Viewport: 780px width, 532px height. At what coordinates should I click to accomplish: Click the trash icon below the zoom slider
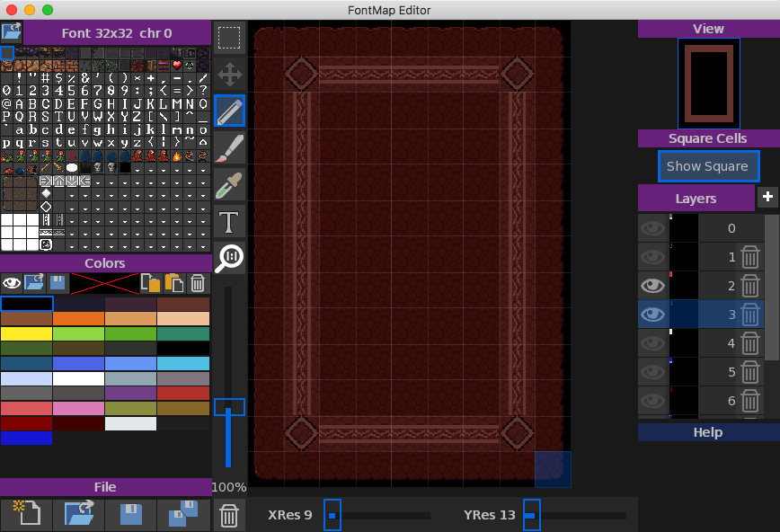(x=229, y=516)
